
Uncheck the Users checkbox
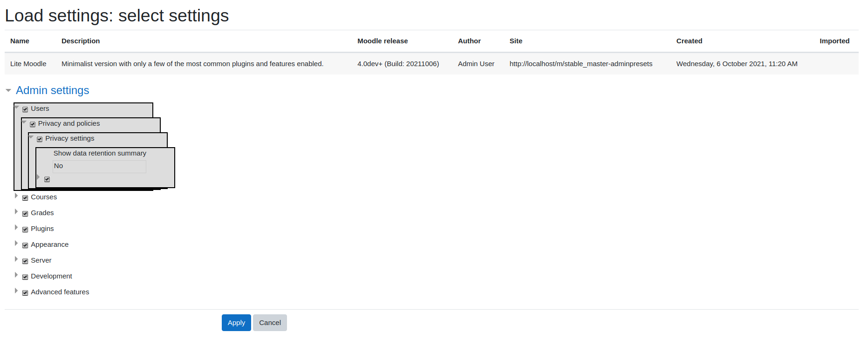click(x=25, y=109)
